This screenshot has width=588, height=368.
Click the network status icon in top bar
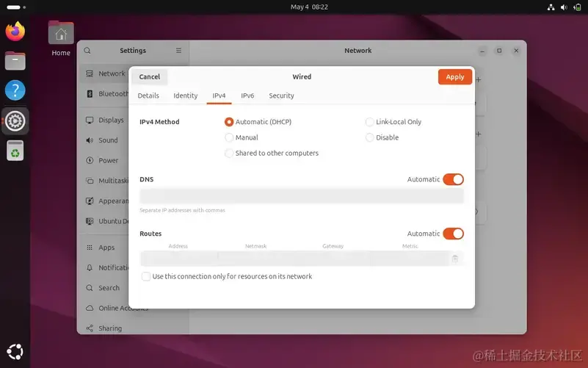click(x=551, y=7)
